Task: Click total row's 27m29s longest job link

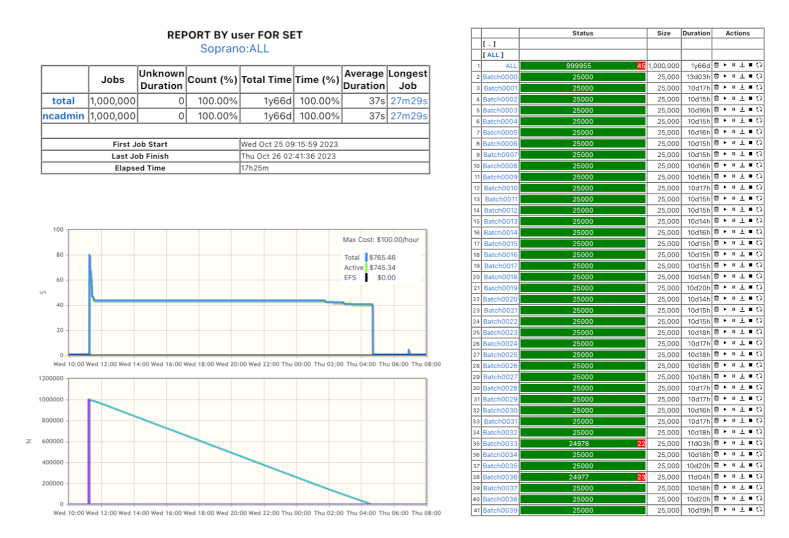Action: [408, 101]
